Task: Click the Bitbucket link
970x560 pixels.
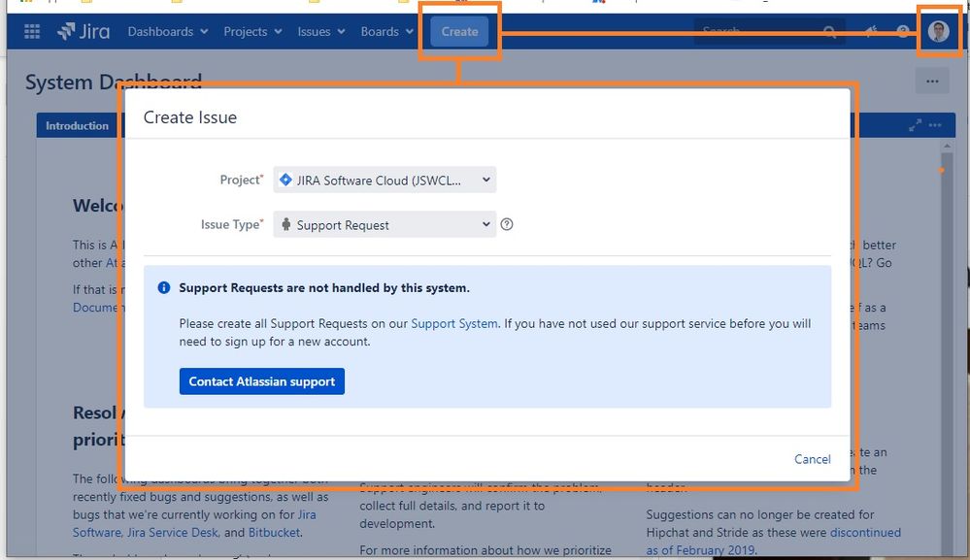Action: tap(274, 532)
